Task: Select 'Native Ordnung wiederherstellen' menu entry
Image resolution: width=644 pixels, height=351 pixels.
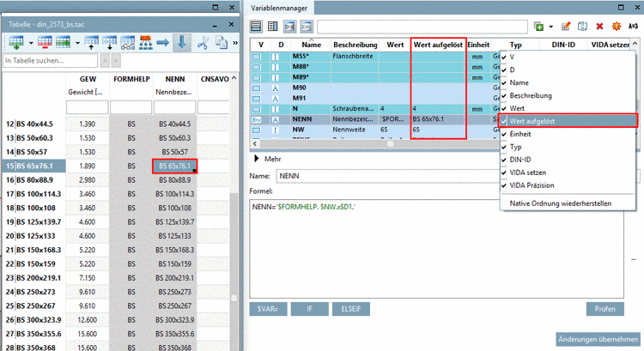Action: [562, 203]
